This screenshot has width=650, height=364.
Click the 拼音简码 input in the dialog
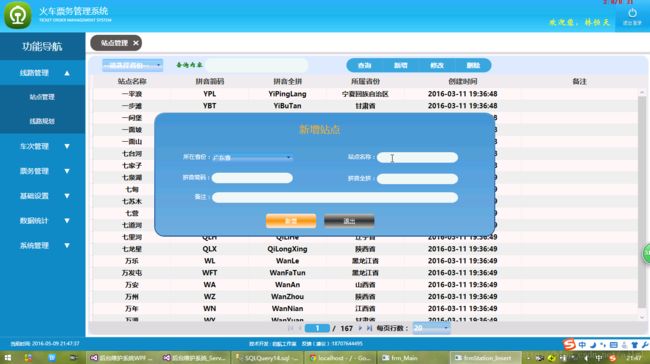(252, 178)
